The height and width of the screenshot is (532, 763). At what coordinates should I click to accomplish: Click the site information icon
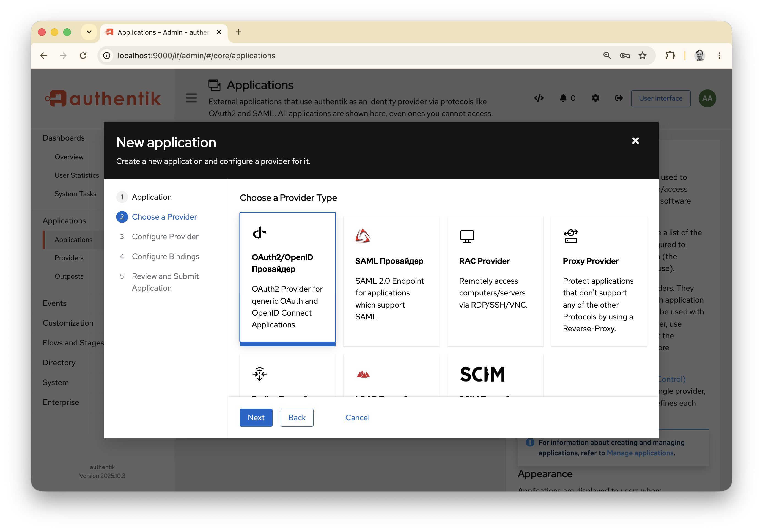(106, 56)
